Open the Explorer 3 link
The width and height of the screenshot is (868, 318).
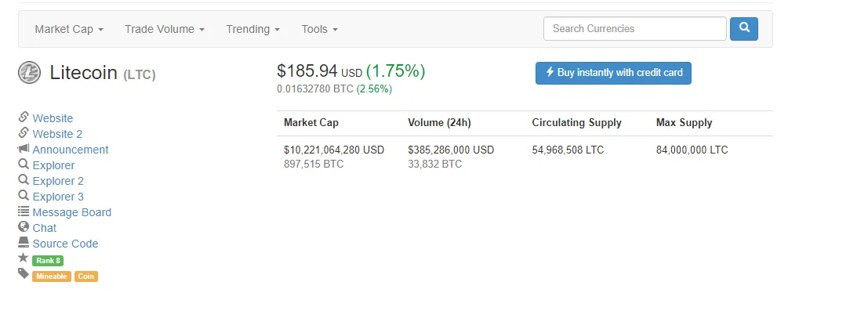[58, 197]
